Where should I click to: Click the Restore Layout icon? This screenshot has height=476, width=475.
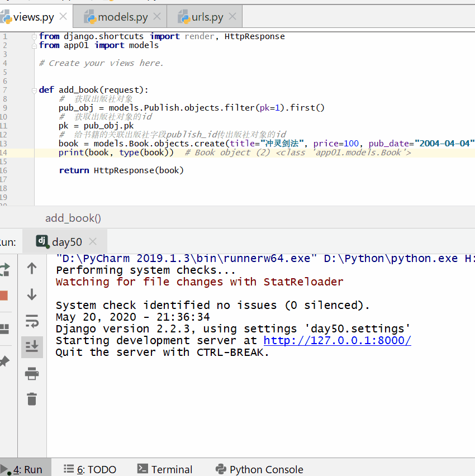click(3, 329)
